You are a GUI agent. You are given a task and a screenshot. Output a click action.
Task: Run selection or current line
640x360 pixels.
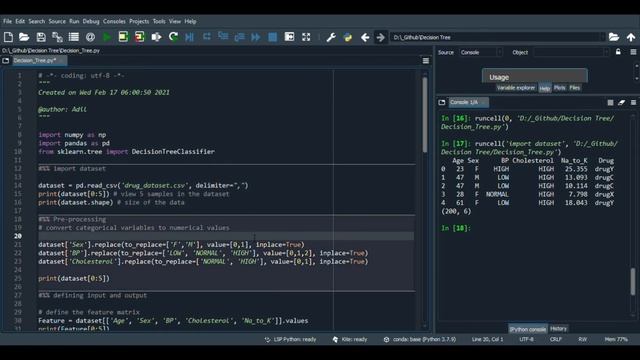156,37
